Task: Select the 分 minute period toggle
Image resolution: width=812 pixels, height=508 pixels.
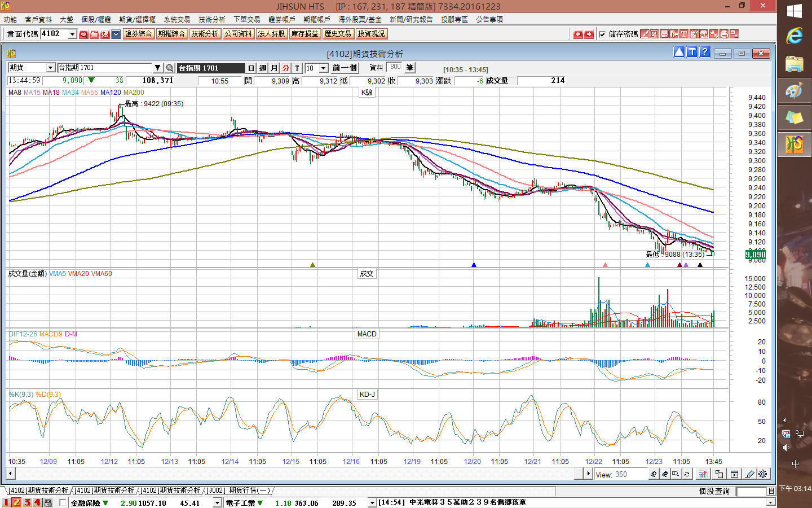Action: tap(286, 68)
